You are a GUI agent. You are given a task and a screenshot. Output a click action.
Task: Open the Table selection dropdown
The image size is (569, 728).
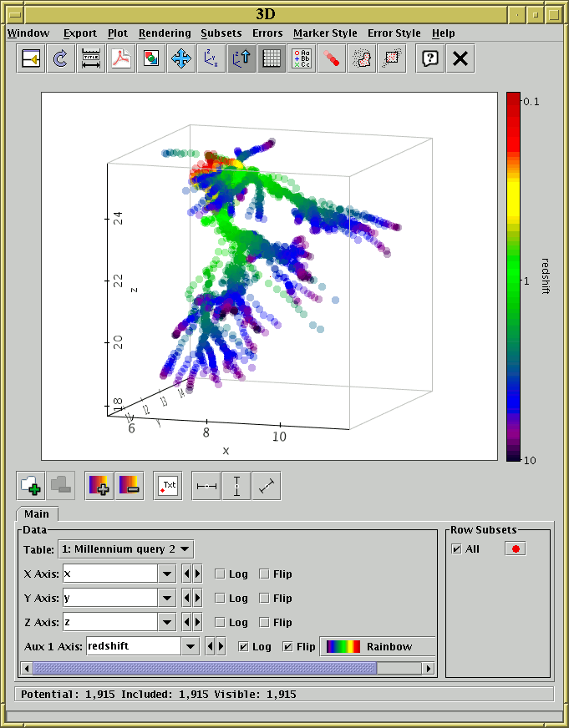tap(126, 549)
